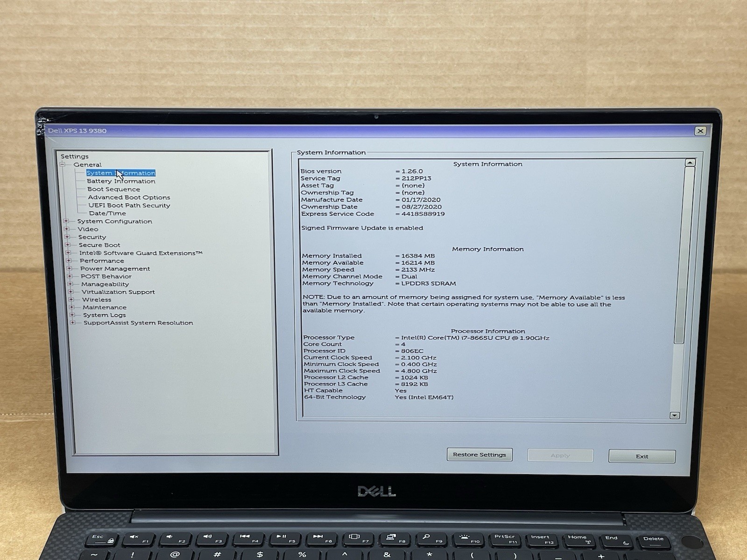Expand the Security node
Image resolution: width=747 pixels, height=560 pixels.
pyautogui.click(x=67, y=237)
